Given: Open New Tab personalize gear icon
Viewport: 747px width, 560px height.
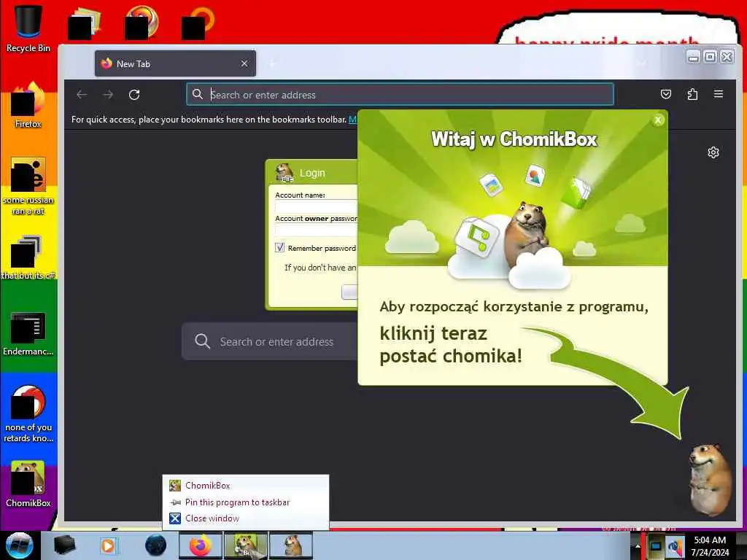Looking at the screenshot, I should tap(713, 152).
